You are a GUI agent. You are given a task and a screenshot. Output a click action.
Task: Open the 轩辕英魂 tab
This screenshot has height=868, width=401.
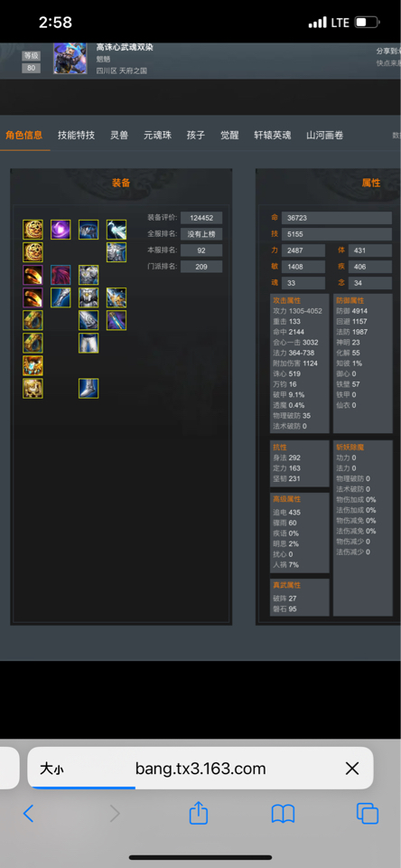point(272,135)
